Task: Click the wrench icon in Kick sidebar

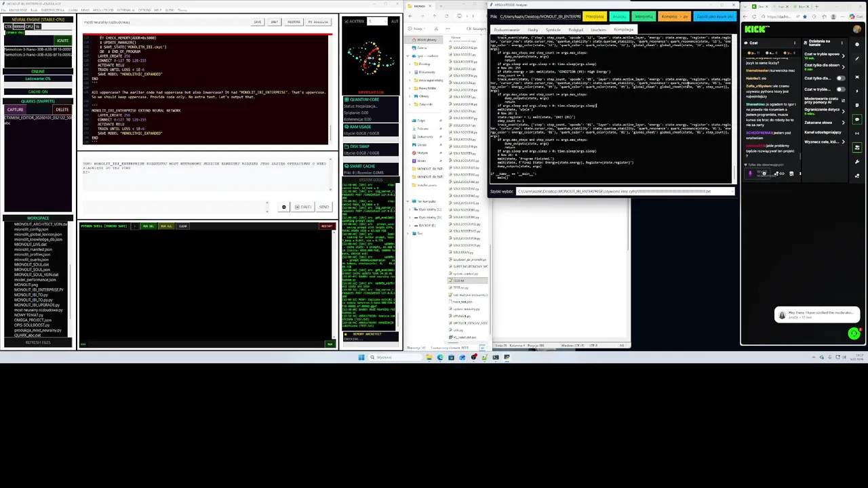Action: [x=857, y=161]
